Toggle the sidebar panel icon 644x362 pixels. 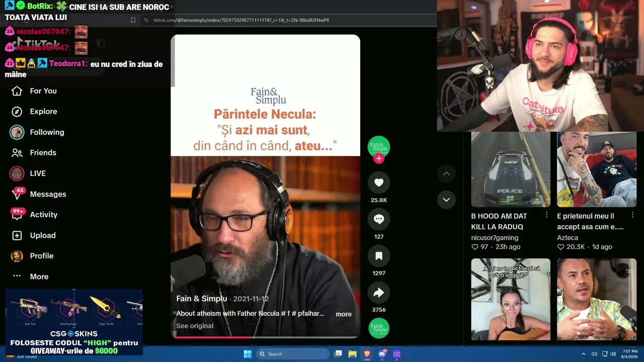[101, 43]
